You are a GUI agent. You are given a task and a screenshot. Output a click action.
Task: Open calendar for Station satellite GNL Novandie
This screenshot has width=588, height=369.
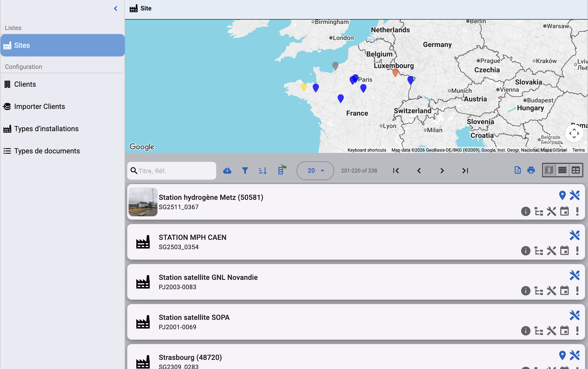[564, 291]
